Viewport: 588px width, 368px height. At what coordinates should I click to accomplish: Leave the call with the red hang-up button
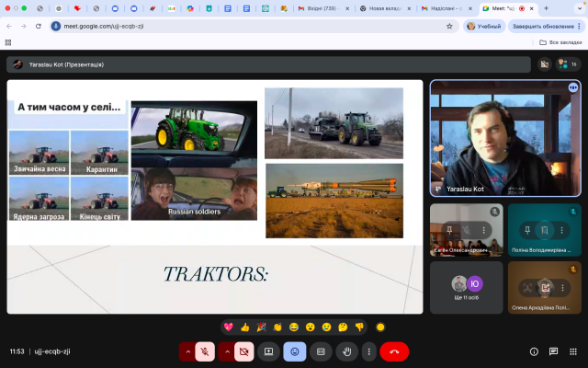click(x=394, y=351)
